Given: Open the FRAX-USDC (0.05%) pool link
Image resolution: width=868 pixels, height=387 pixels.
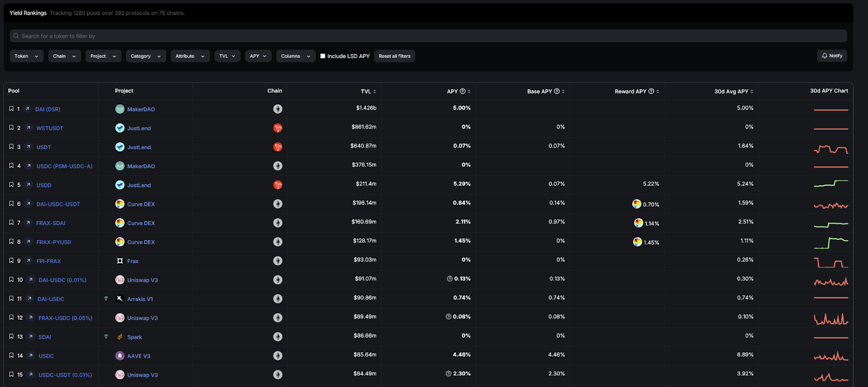Looking at the screenshot, I should [x=66, y=318].
